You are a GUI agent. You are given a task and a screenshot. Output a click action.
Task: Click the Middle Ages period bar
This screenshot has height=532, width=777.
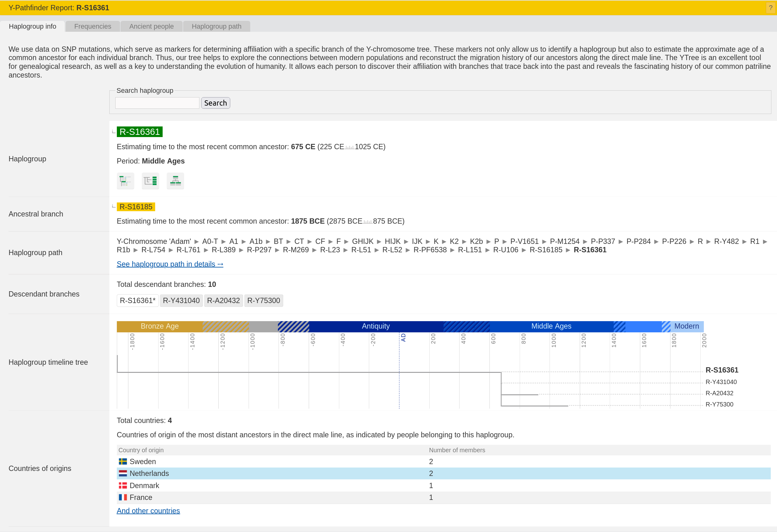pos(551,326)
